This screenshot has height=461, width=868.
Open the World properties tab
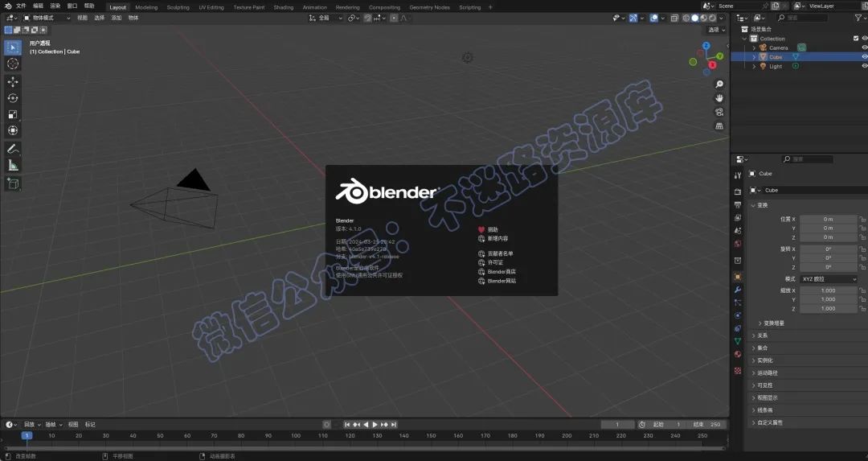pos(737,244)
